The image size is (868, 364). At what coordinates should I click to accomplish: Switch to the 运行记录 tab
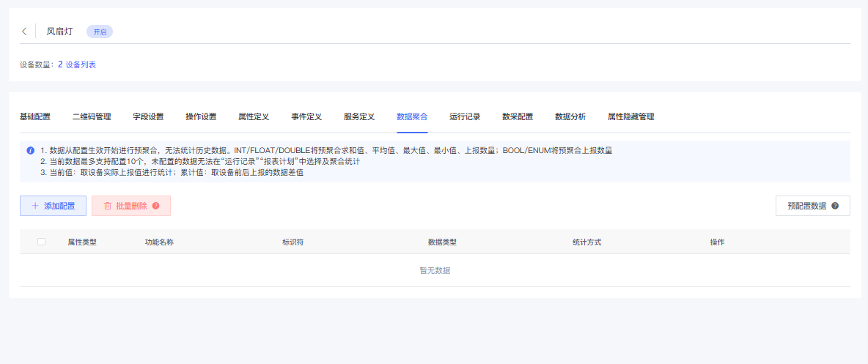click(x=465, y=116)
